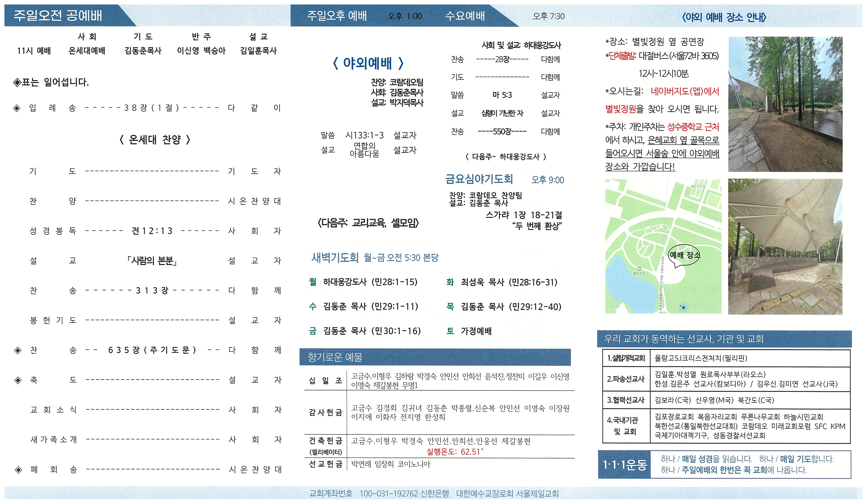Click 연합의 아름다움 sermon title

(364, 150)
